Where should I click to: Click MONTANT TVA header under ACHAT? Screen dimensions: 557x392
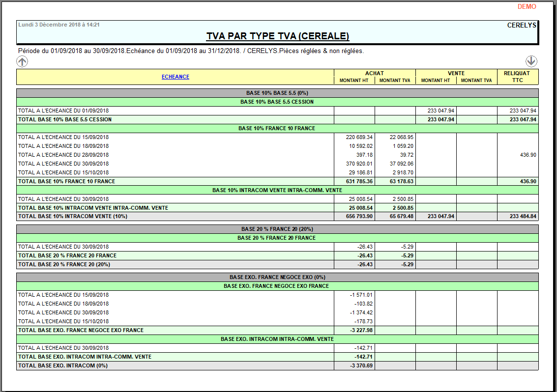click(395, 81)
